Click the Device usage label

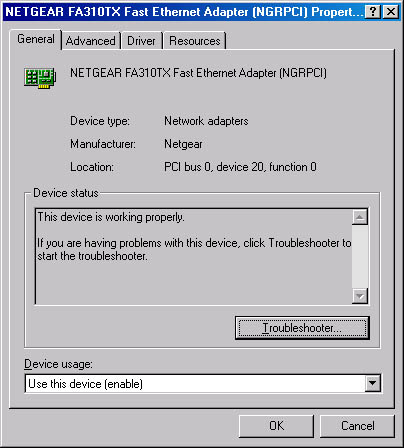58,364
